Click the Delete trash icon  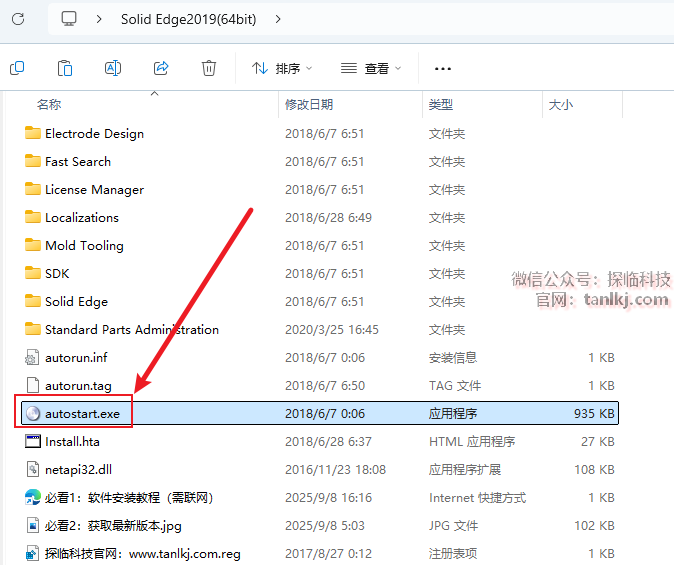tap(209, 68)
